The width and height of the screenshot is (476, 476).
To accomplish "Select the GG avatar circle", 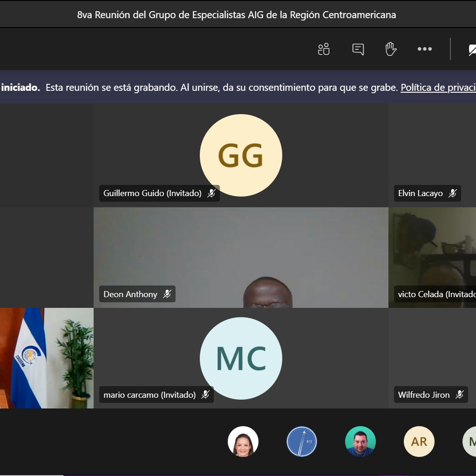I will (241, 155).
